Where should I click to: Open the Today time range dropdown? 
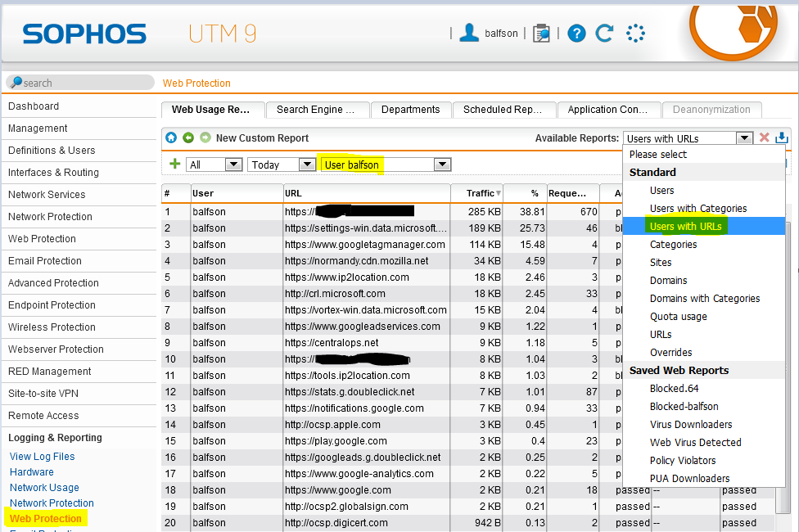[x=282, y=165]
